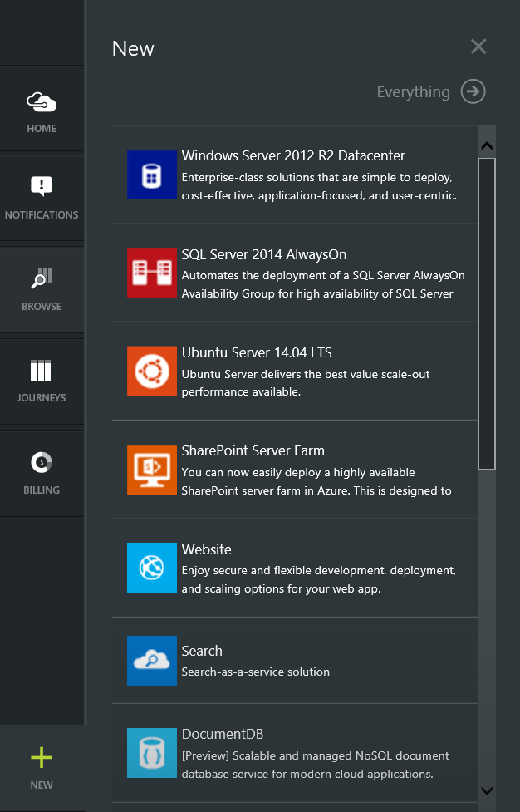Click 'Ubuntu Server delivers the best value' text

pos(306,383)
